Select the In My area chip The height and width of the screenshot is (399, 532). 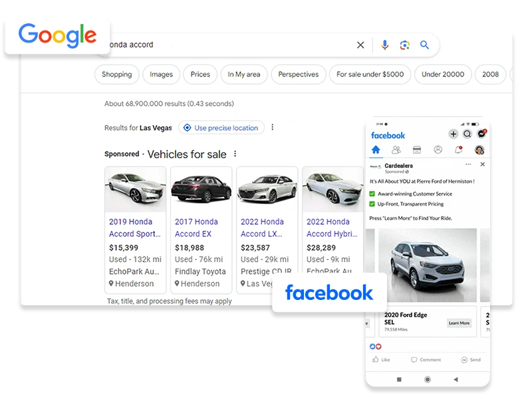pos(244,74)
